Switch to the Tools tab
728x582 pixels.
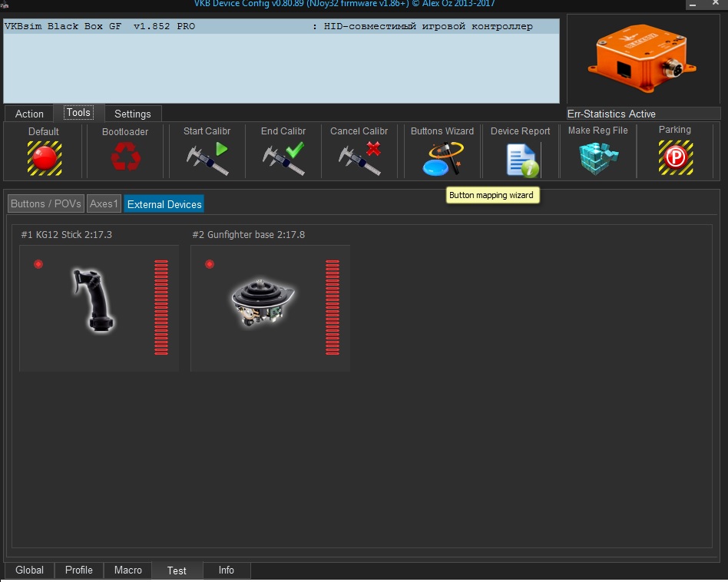[78, 112]
